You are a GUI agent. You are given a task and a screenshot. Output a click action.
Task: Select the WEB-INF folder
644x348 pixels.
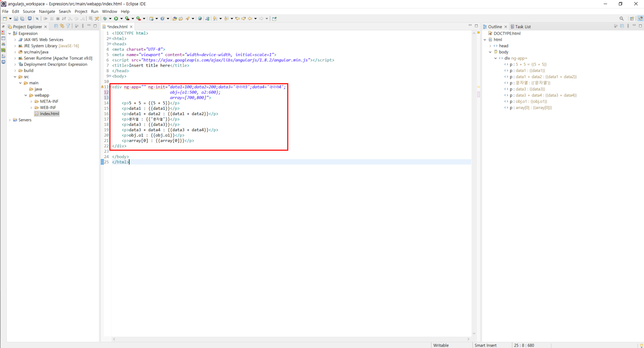pyautogui.click(x=45, y=108)
